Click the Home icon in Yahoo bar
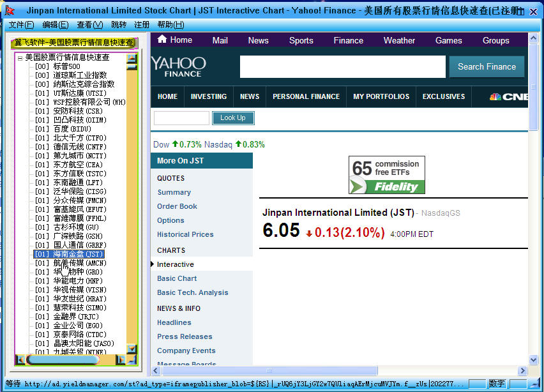Image resolution: width=544 pixels, height=392 pixels. coord(162,39)
